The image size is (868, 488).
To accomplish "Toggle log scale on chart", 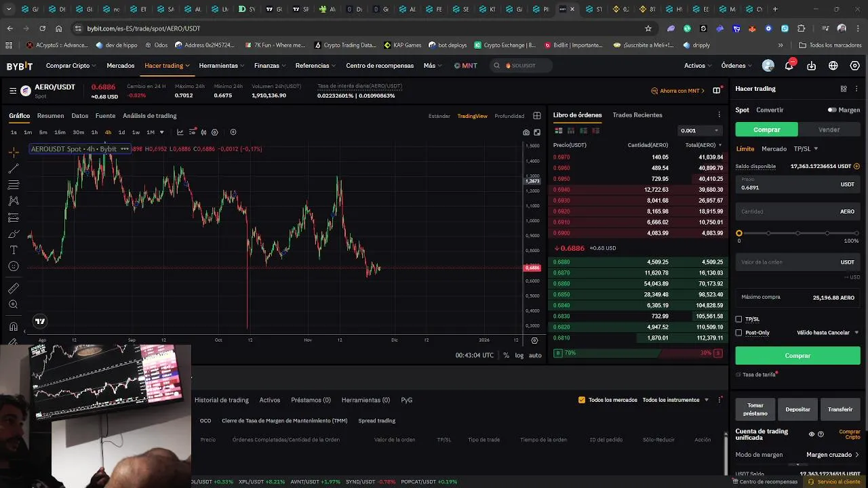I will pyautogui.click(x=519, y=355).
